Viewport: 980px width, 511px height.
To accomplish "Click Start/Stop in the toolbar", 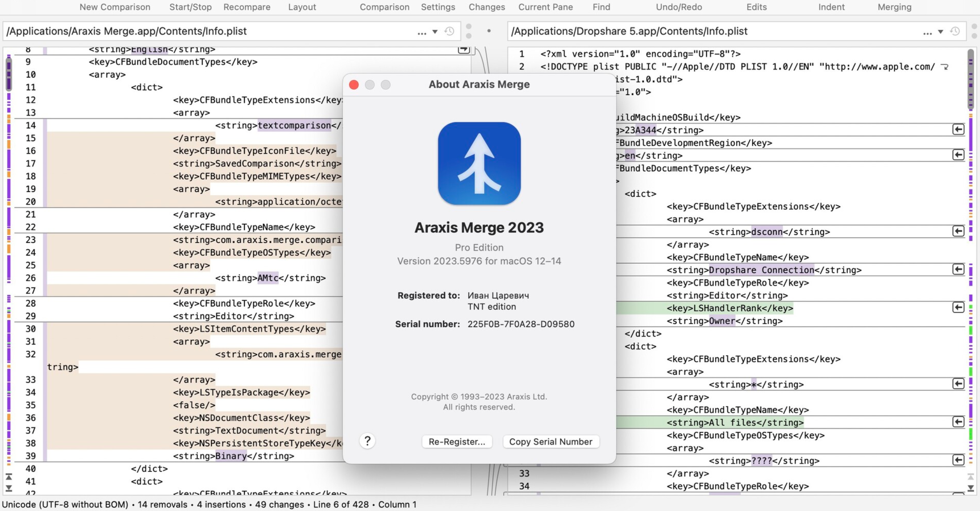I will tap(190, 7).
